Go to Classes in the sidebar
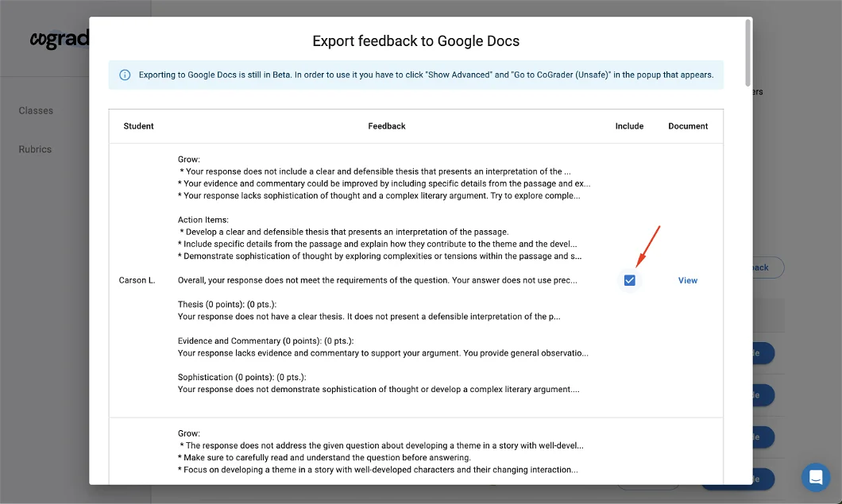 point(36,110)
